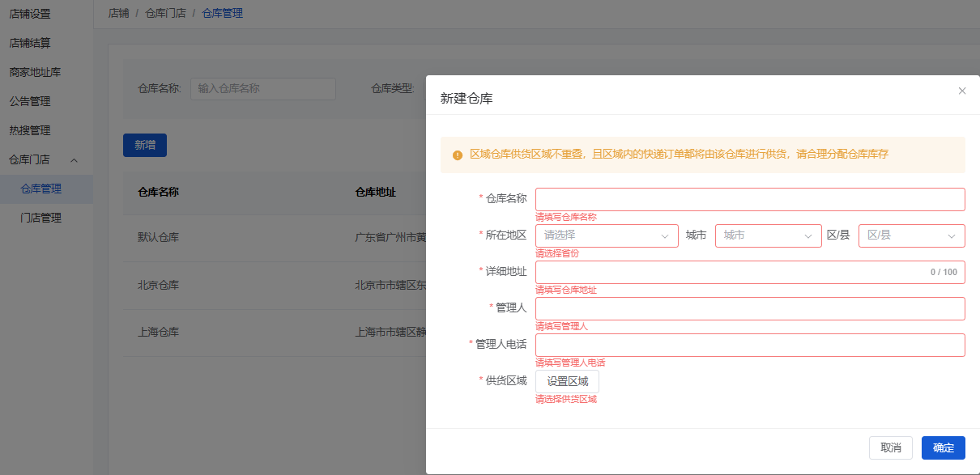Click the 北京仓库 table row name

pyautogui.click(x=158, y=285)
